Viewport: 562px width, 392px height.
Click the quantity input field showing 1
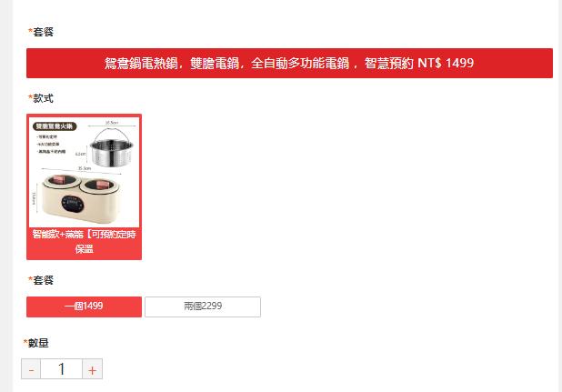(62, 368)
